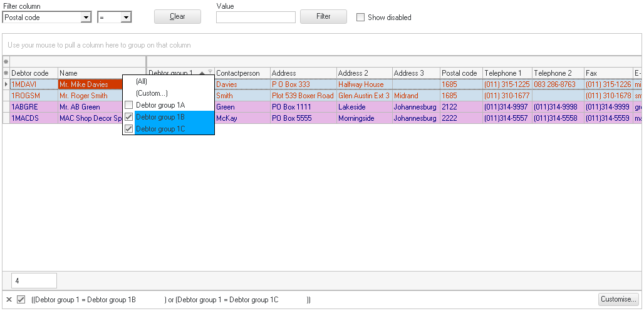Open the Filter column dropdown showing Postal code
Screen dimensions: 644x311
click(86, 18)
